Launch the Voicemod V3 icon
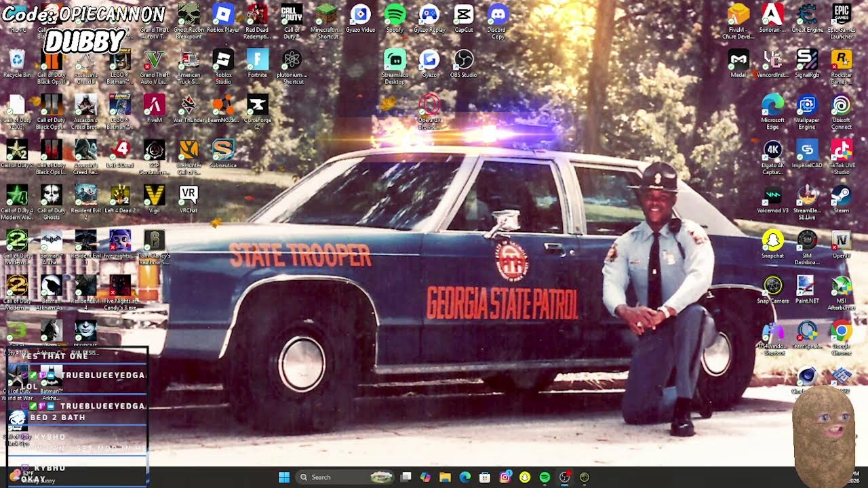This screenshot has height=488, width=868. 772,199
